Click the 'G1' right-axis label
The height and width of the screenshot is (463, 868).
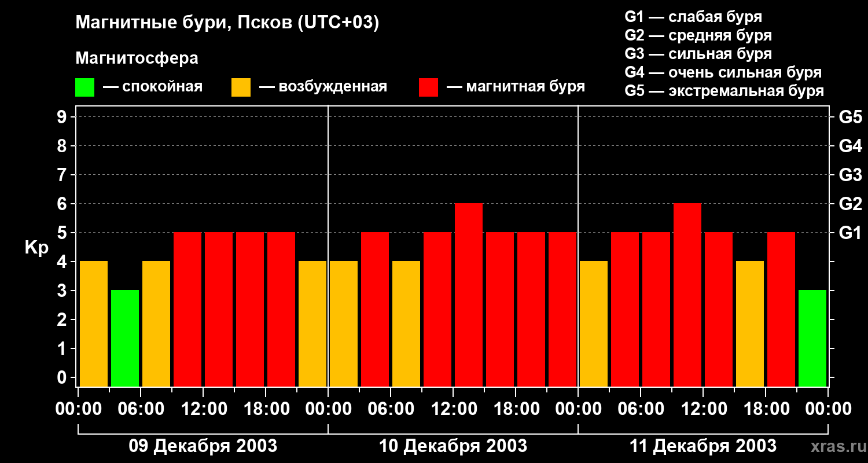click(x=851, y=233)
